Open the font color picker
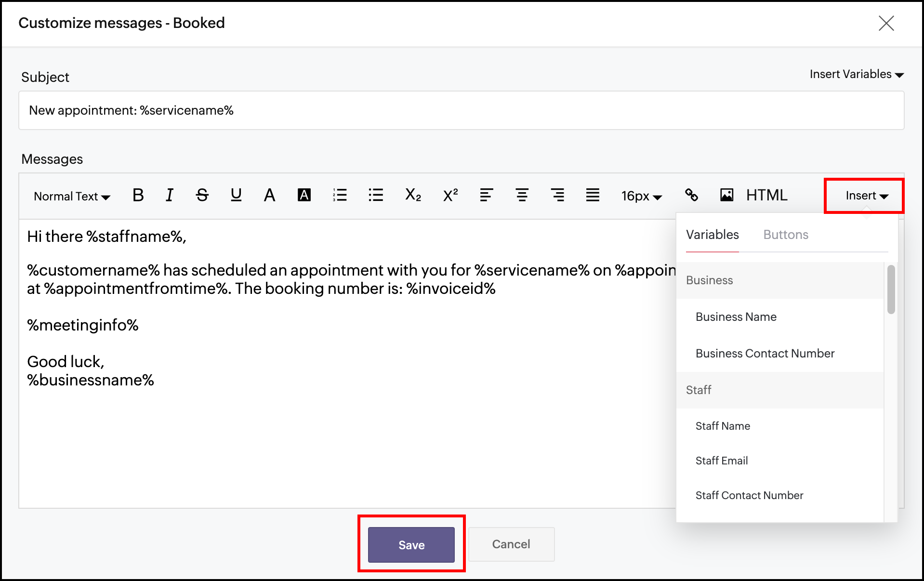924x581 pixels. (x=270, y=195)
